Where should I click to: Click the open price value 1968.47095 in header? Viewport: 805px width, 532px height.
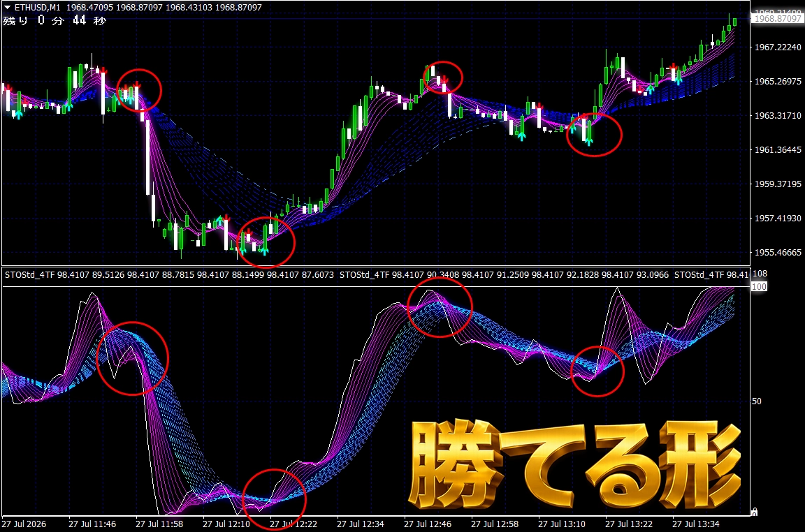[x=89, y=8]
